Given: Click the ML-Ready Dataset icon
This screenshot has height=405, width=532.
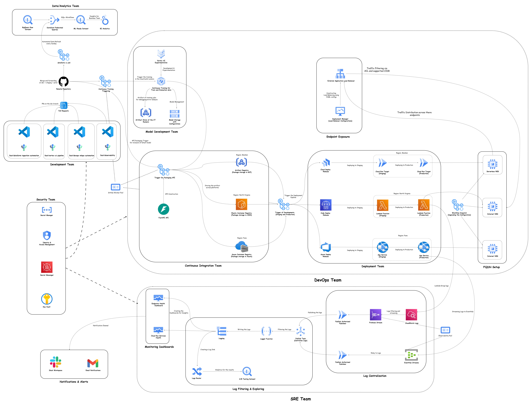Looking at the screenshot, I should pyautogui.click(x=81, y=20).
